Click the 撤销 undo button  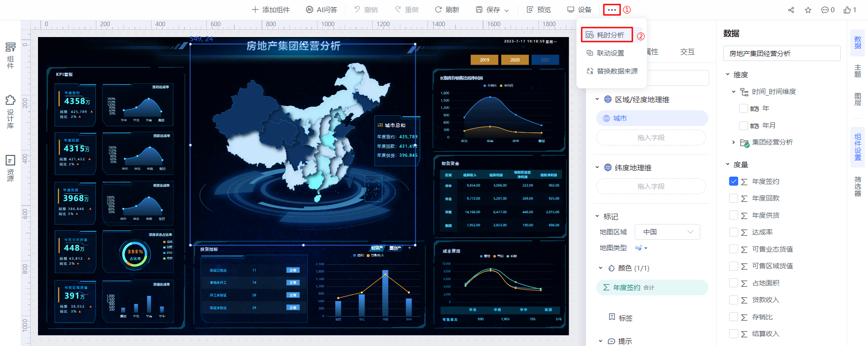(366, 9)
